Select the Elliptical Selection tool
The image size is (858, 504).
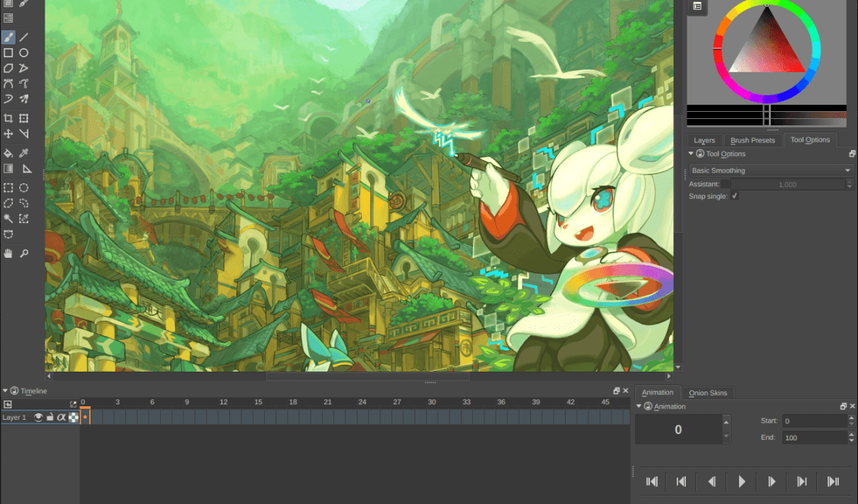[24, 188]
